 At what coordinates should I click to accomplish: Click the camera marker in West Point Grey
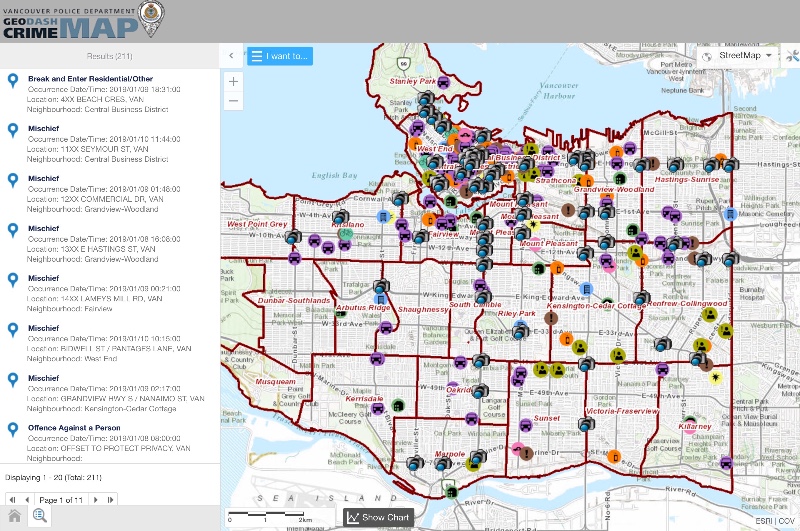pos(293,238)
